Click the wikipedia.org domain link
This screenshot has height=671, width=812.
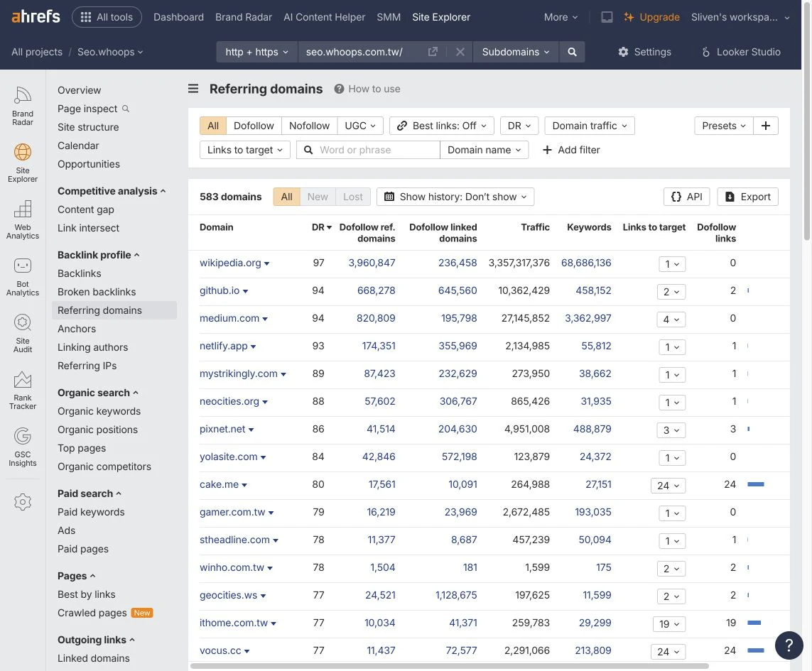pos(230,263)
